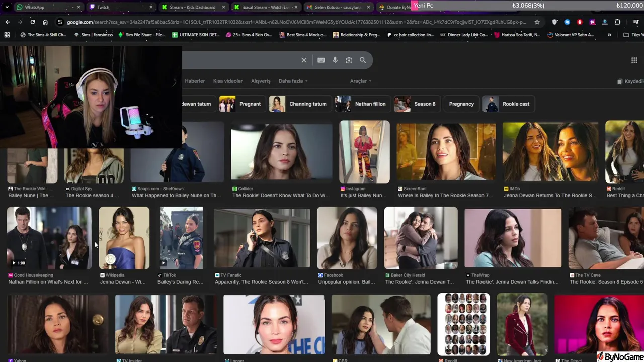Search by image with Google Lens
Image resolution: width=644 pixels, height=362 pixels.
click(349, 60)
